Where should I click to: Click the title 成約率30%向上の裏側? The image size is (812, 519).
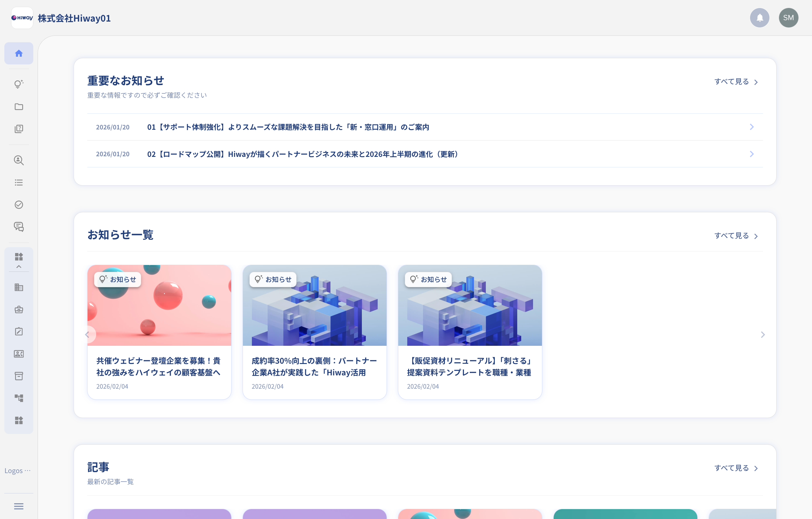(314, 367)
